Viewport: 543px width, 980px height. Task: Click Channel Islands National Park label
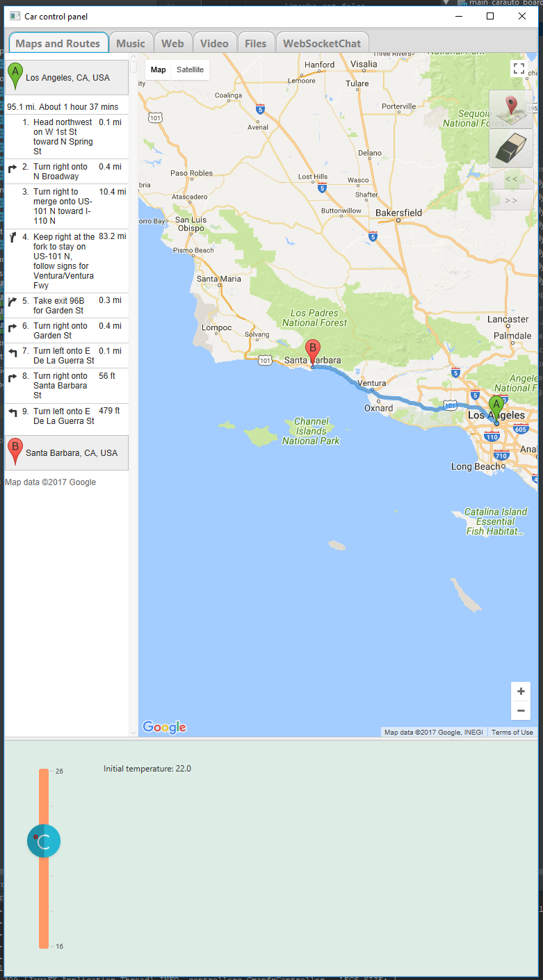pos(311,431)
